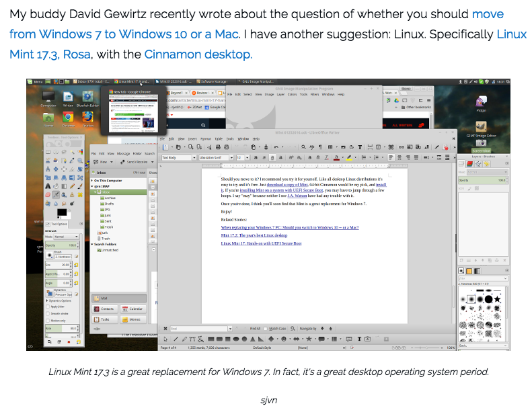This screenshot has height=410, width=532.
Task: Open the Format menu in LibreOffice Writer
Action: [x=206, y=138]
